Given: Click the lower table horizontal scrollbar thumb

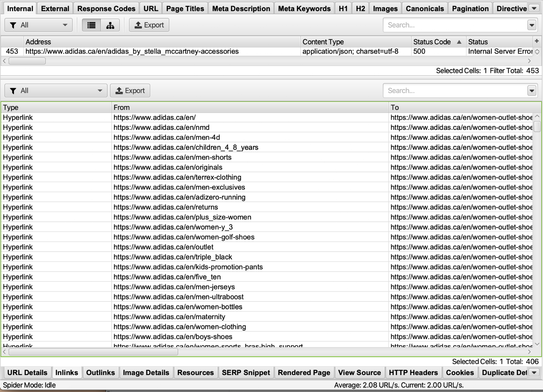Looking at the screenshot, I should pyautogui.click(x=93, y=352).
